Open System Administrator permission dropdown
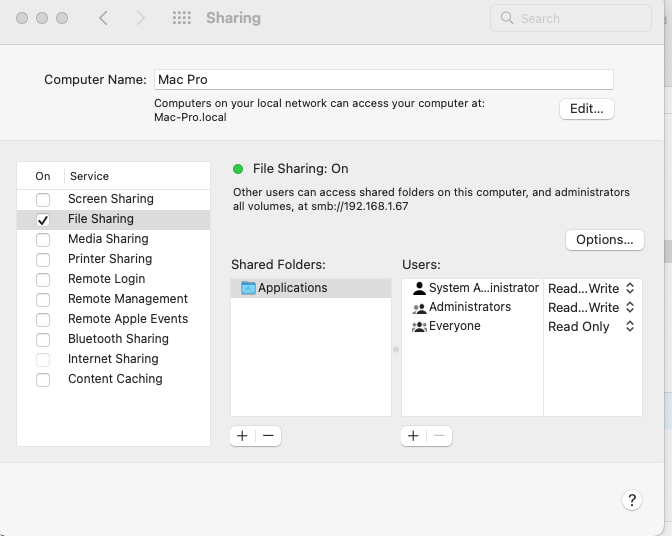This screenshot has height=536, width=672. pyautogui.click(x=592, y=288)
